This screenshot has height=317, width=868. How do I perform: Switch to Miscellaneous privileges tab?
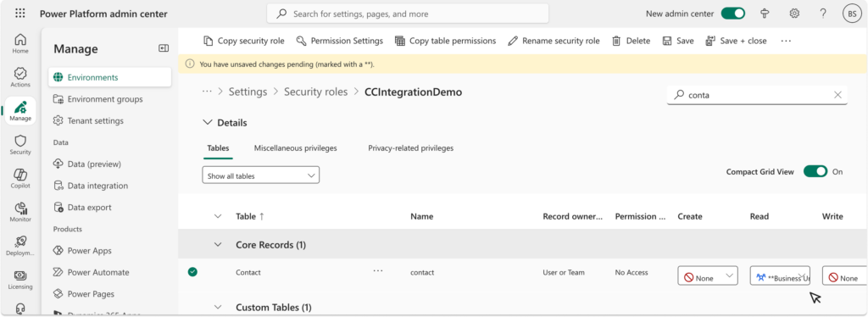click(296, 148)
